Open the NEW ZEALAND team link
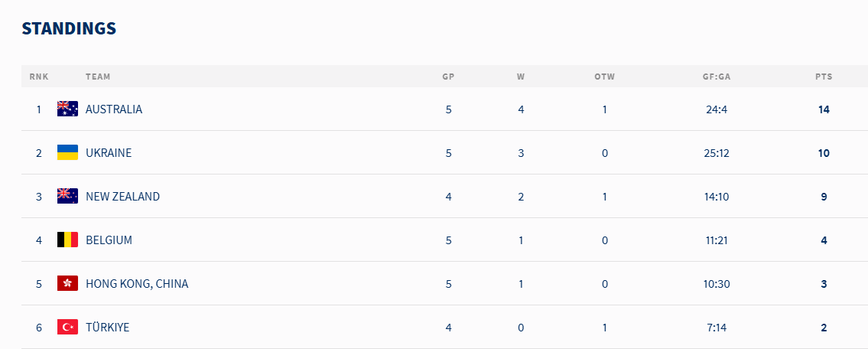 [x=123, y=196]
